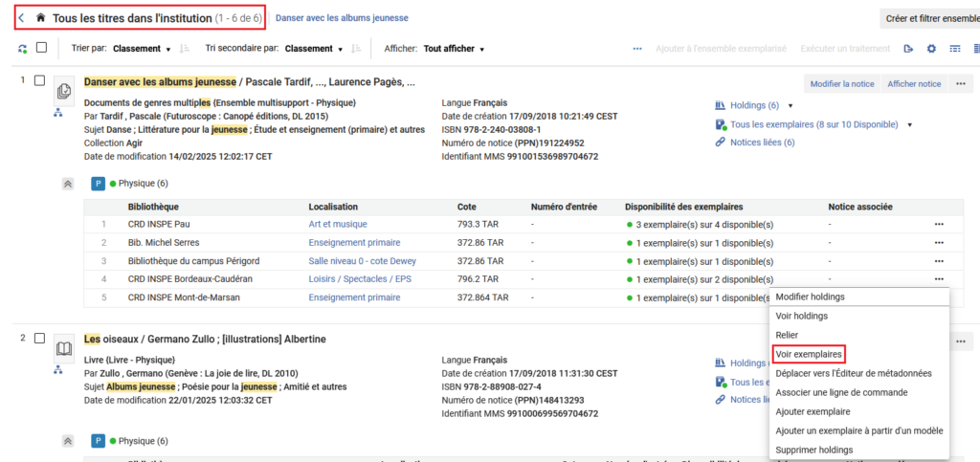Click the refresh icon beside the select-all checkbox
This screenshot has height=462, width=980.
[x=22, y=49]
